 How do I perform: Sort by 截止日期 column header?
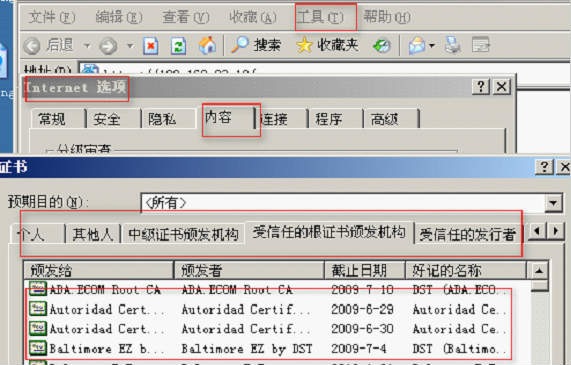365,270
